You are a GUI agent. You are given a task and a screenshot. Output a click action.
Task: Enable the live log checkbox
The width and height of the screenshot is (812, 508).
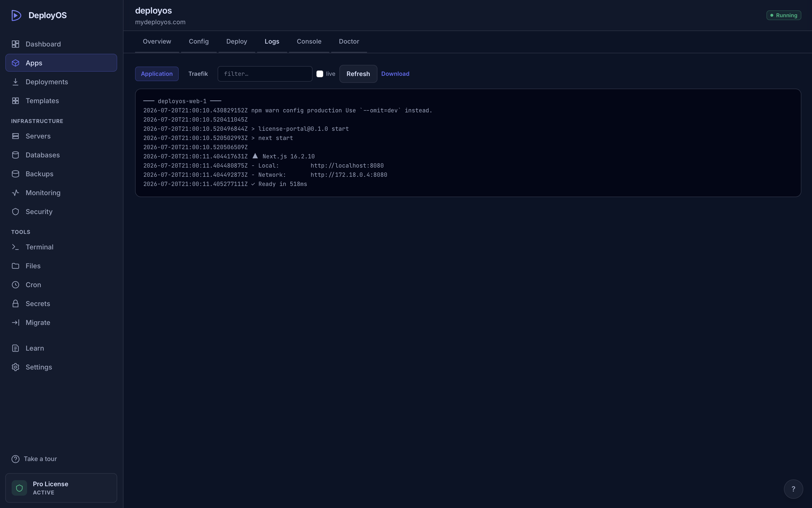[320, 74]
